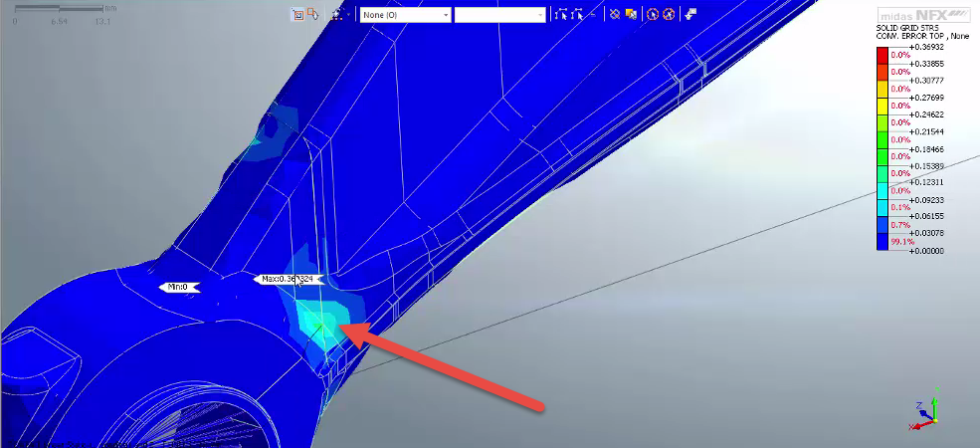The height and width of the screenshot is (448, 980).
Task: Open the None (O) selection filter dropdown
Action: 405,14
